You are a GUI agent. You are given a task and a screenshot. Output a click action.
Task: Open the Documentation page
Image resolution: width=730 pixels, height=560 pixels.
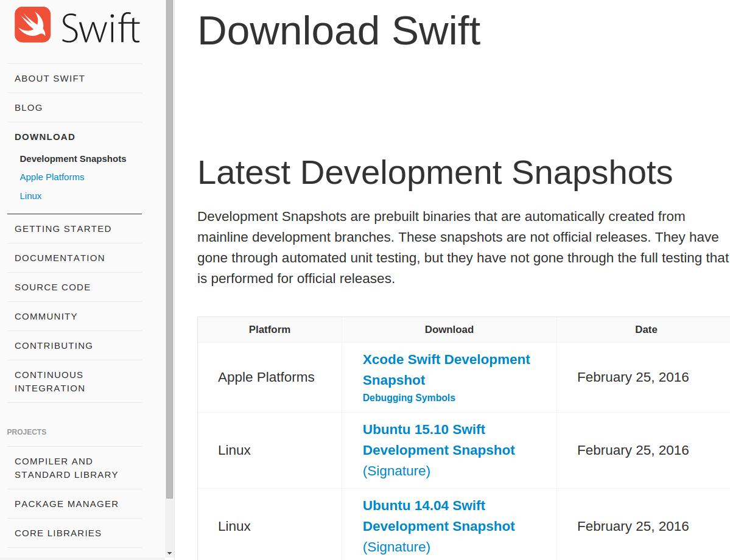[60, 258]
